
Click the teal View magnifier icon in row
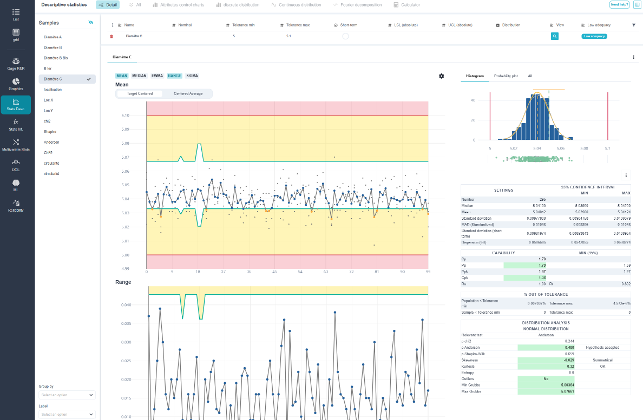pyautogui.click(x=554, y=36)
